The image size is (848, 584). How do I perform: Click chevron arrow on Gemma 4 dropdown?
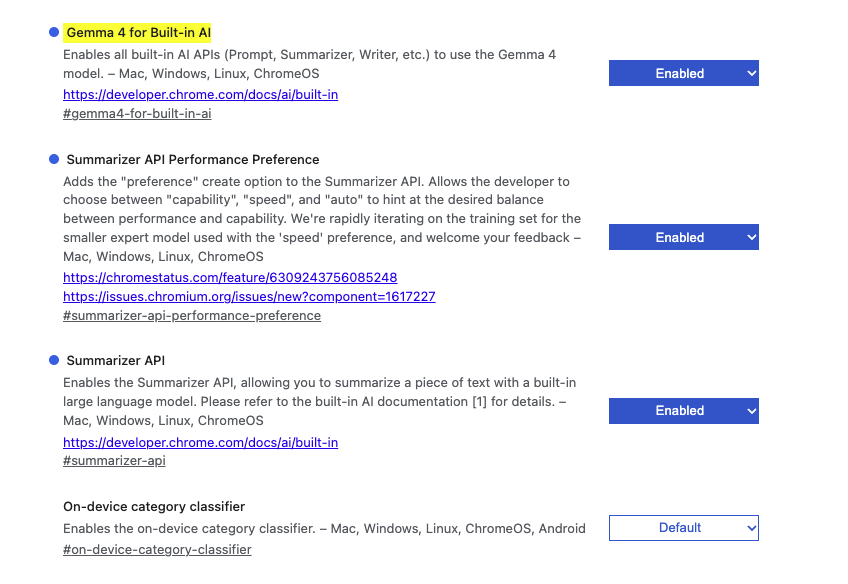tap(751, 73)
